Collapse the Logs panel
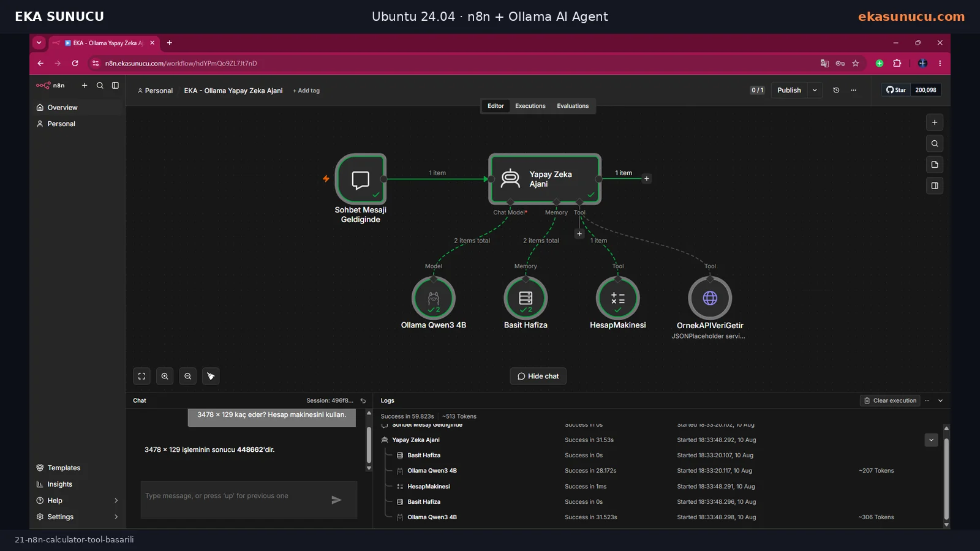This screenshot has width=980, height=551. [x=941, y=401]
